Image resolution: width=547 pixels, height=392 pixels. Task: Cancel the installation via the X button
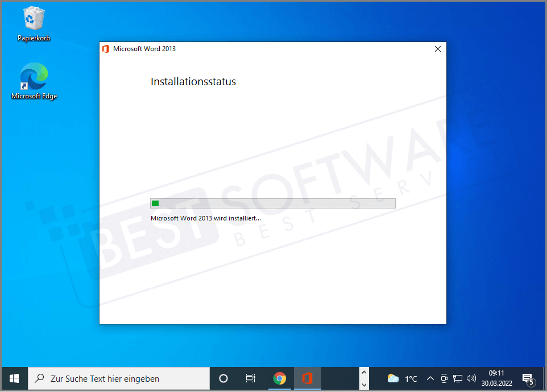[x=437, y=49]
